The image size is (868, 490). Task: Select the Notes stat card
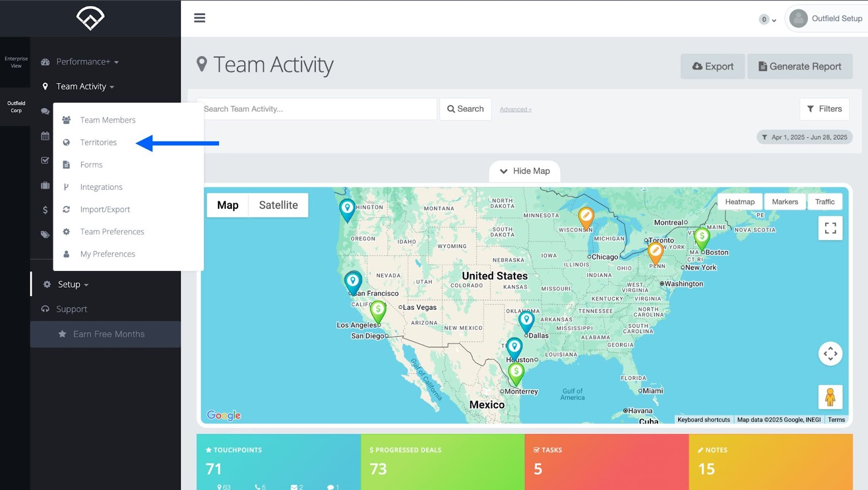pyautogui.click(x=770, y=462)
